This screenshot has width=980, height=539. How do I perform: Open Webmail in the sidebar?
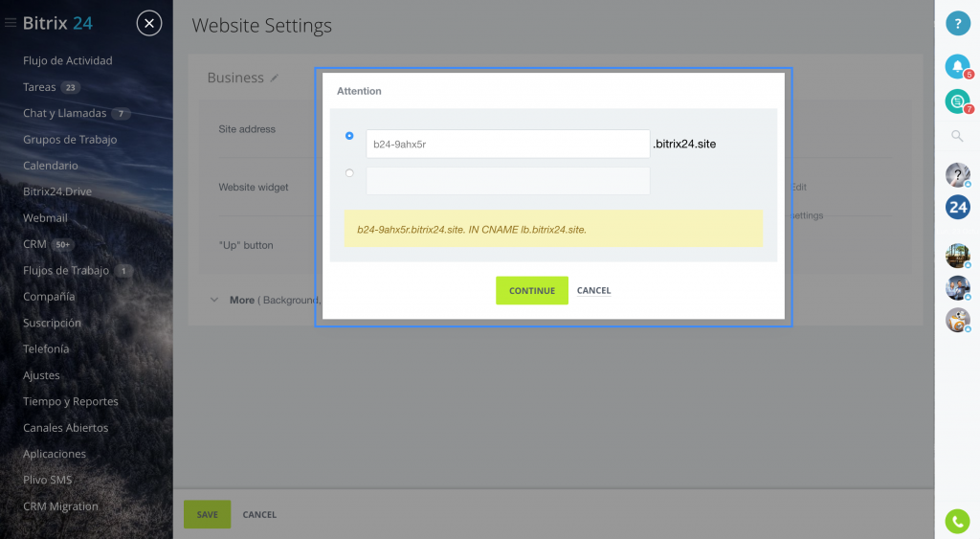[45, 217]
